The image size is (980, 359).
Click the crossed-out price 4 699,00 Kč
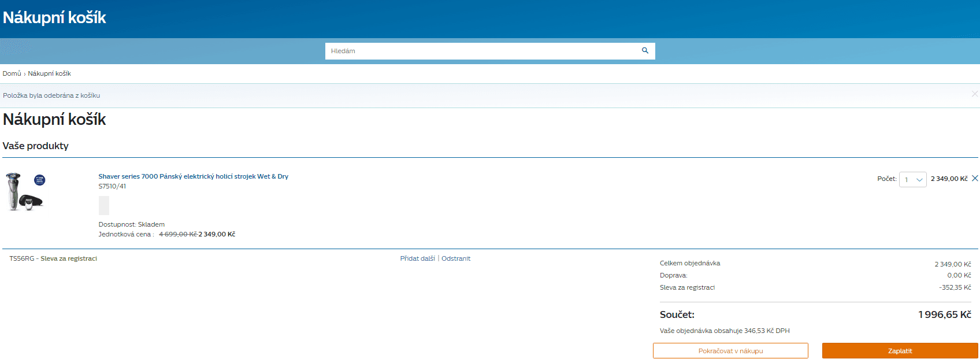point(178,234)
